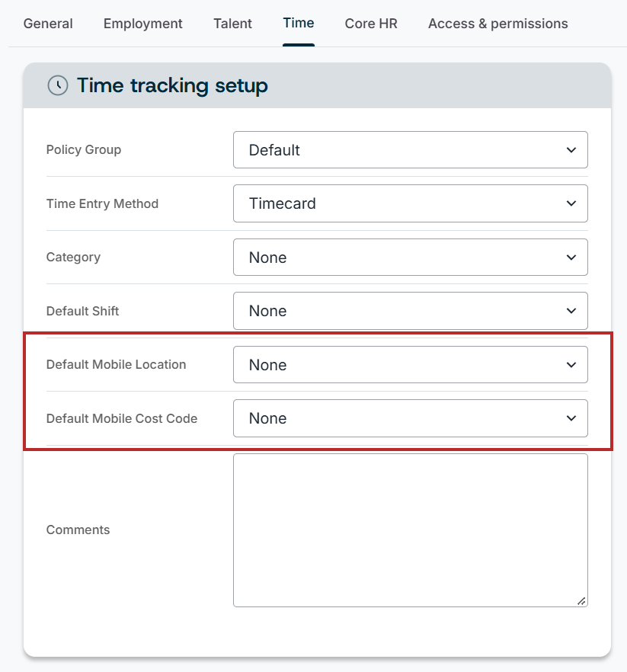
Task: Open the Category dropdown
Action: coord(410,258)
